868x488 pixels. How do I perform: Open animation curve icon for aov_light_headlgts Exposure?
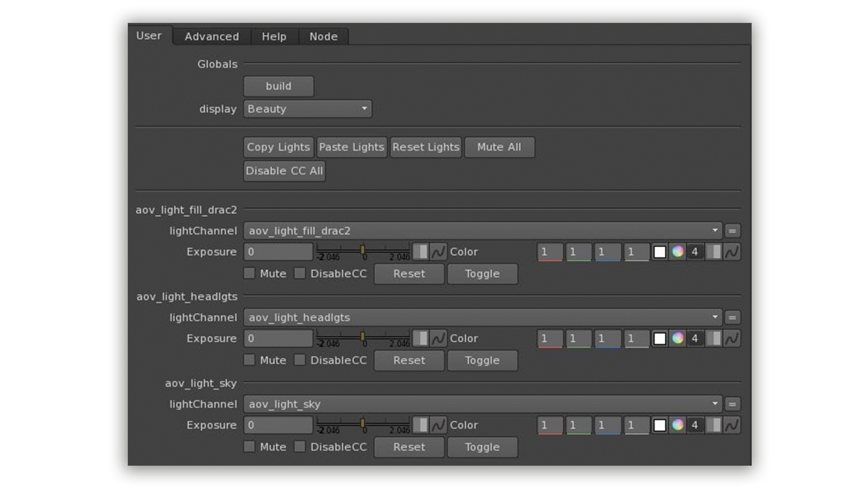click(x=438, y=339)
